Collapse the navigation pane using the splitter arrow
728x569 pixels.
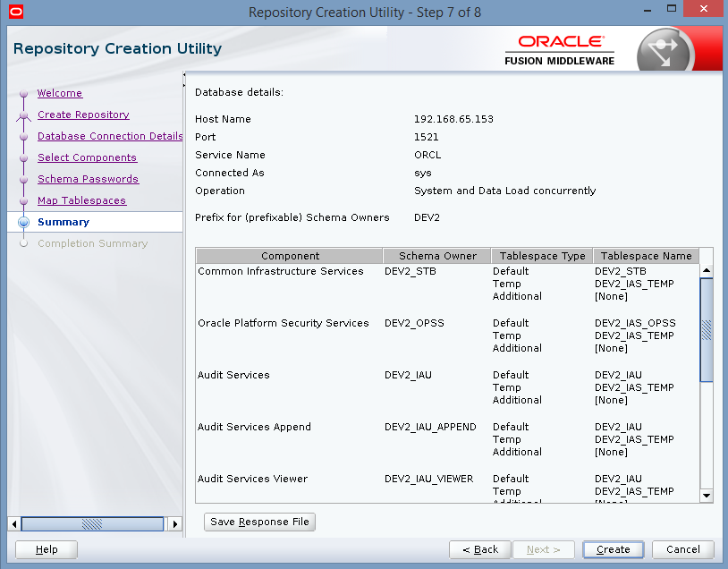184,74
